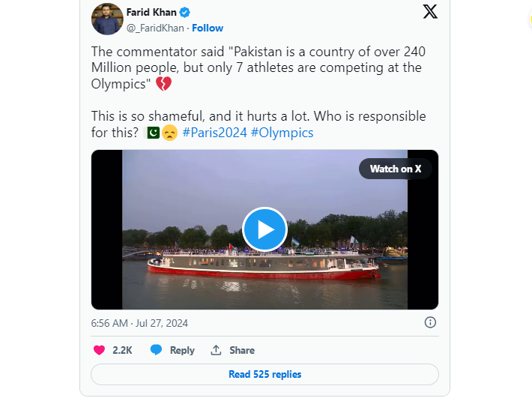Open Farid Khan's profile picture
Viewport: 532px width, 401px height.
click(x=107, y=19)
